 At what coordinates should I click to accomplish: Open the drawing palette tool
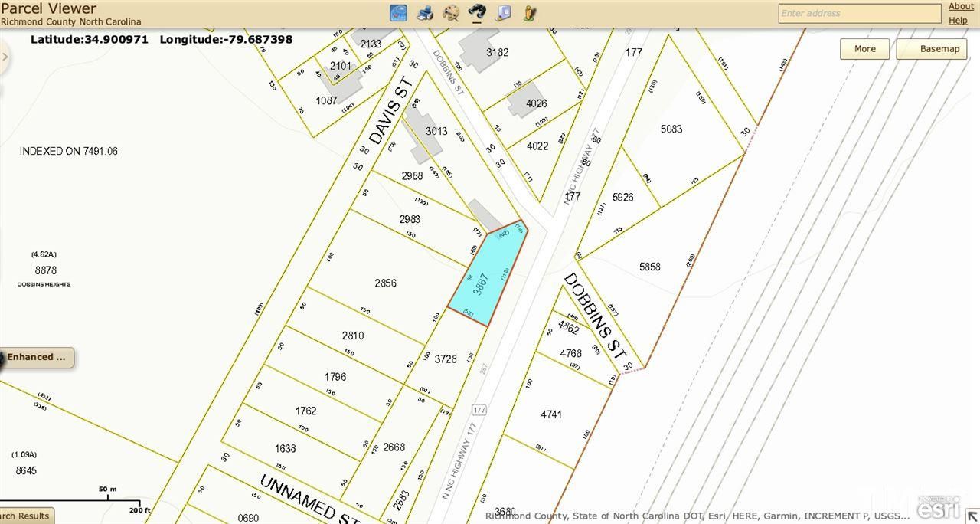click(x=451, y=12)
